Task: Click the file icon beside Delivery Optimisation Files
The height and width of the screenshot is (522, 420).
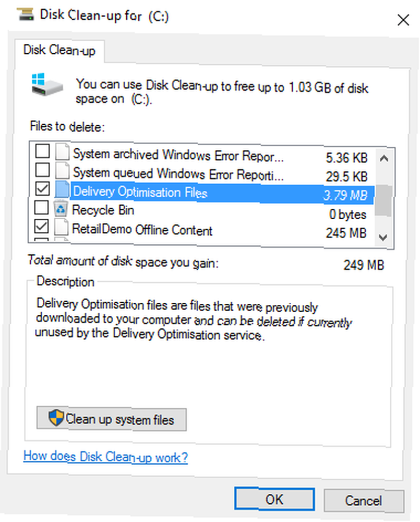Action: 62,190
